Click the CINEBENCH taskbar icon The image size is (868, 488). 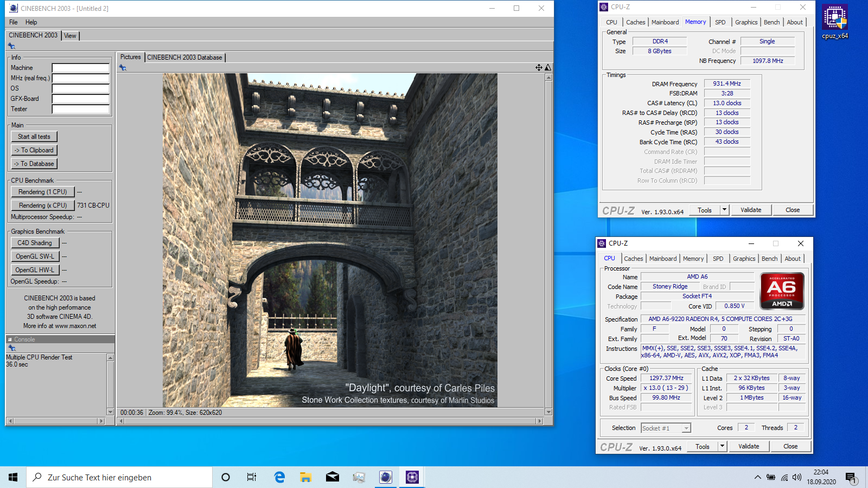(x=386, y=477)
